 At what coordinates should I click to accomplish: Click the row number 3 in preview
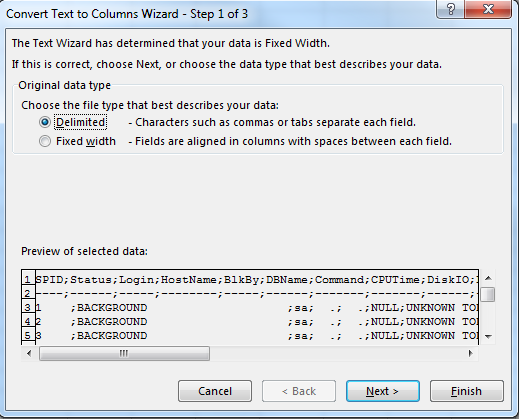click(28, 308)
